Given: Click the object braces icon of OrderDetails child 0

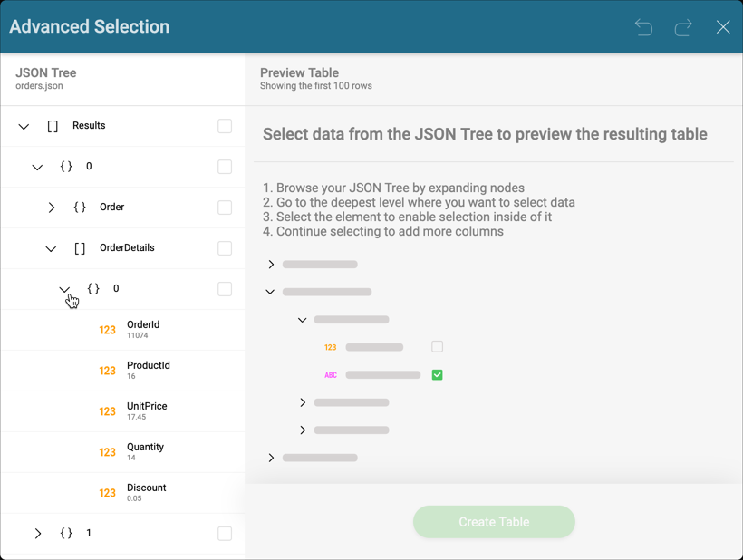Looking at the screenshot, I should [93, 289].
